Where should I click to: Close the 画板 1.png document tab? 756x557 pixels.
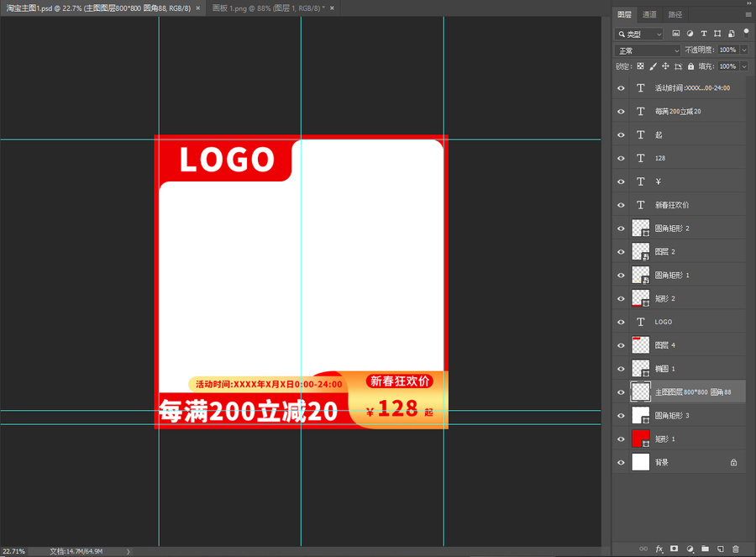click(x=332, y=8)
